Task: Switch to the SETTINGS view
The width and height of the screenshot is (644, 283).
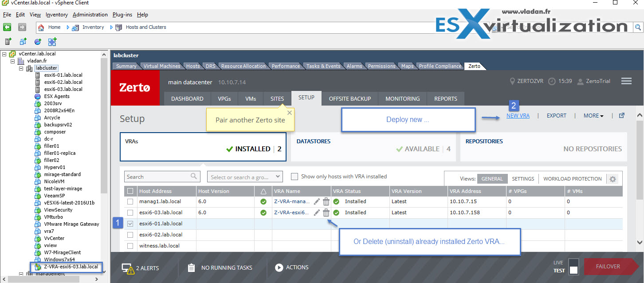Action: [523, 179]
